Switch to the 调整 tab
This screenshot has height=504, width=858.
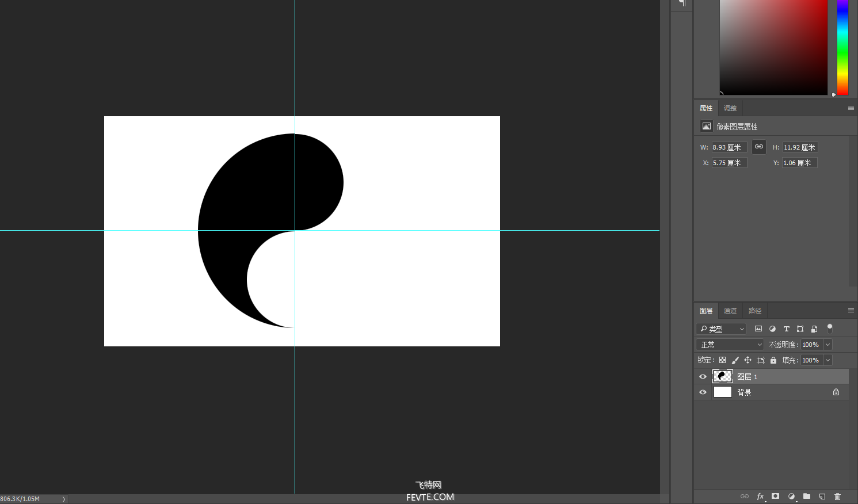730,108
